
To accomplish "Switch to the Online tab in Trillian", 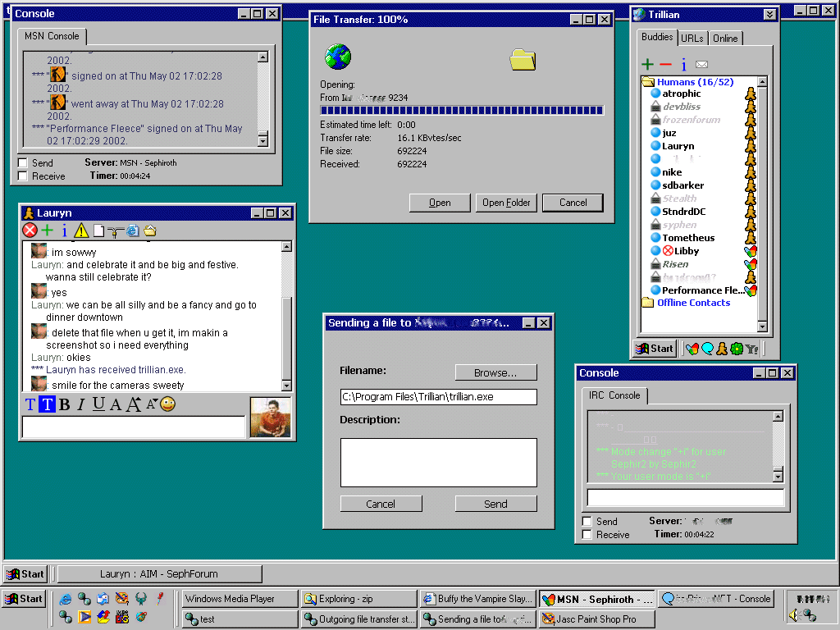I will (725, 38).
